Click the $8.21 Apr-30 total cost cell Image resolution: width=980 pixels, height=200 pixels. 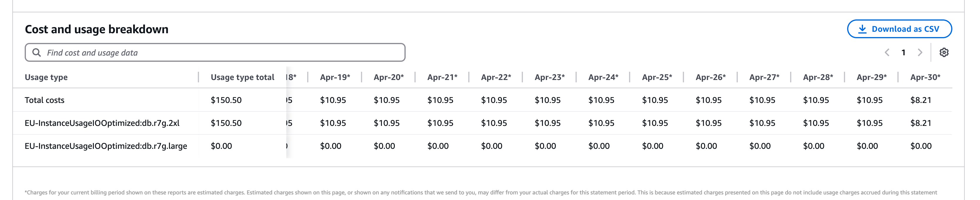[x=921, y=100]
